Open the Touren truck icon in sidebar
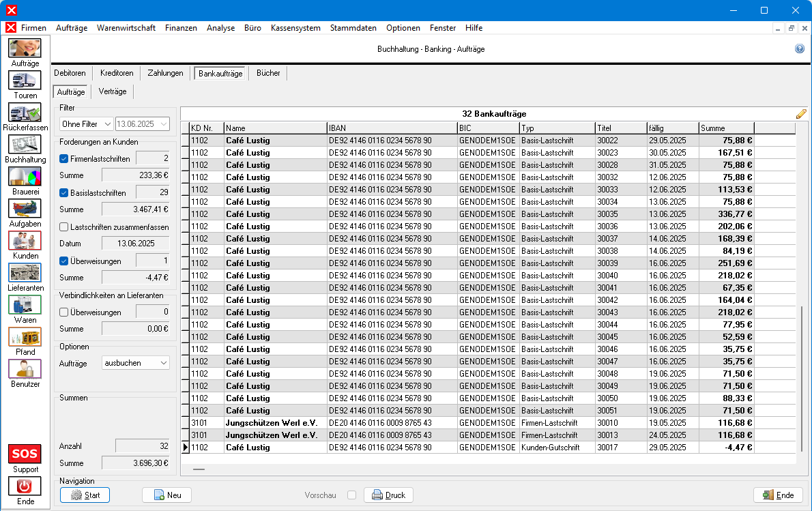Image resolution: width=812 pixels, height=511 pixels. tap(25, 80)
